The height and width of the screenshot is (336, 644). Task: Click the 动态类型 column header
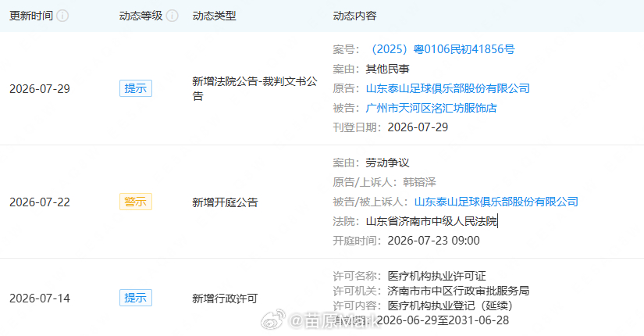coord(214,16)
